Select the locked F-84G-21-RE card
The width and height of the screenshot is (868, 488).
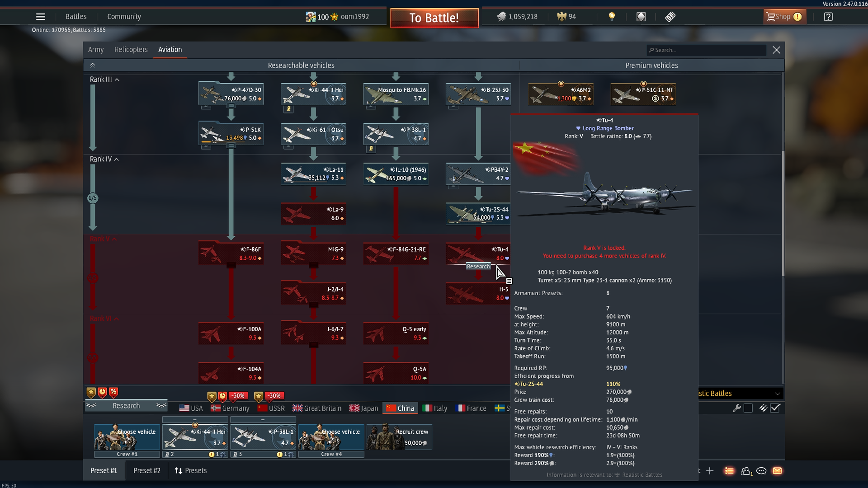tap(396, 253)
